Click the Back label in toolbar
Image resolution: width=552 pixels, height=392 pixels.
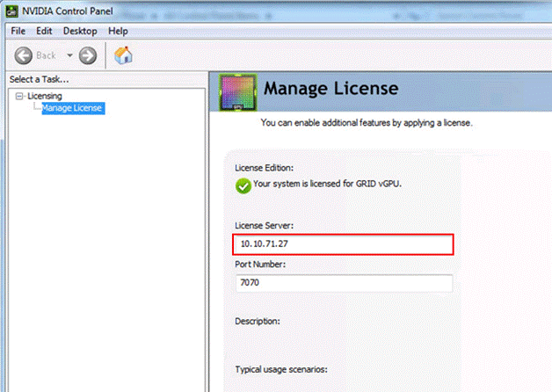coord(46,55)
